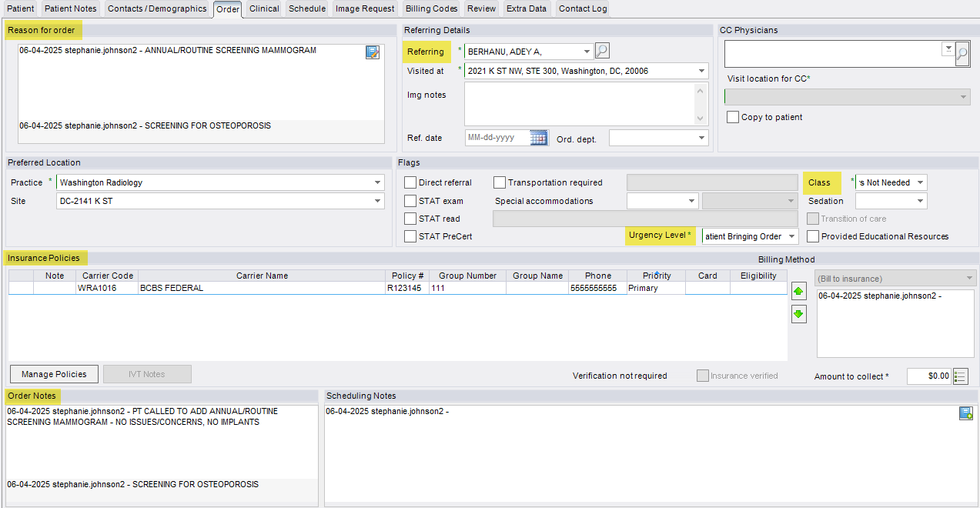
Task: Click Primary priority cell
Action: 656,288
